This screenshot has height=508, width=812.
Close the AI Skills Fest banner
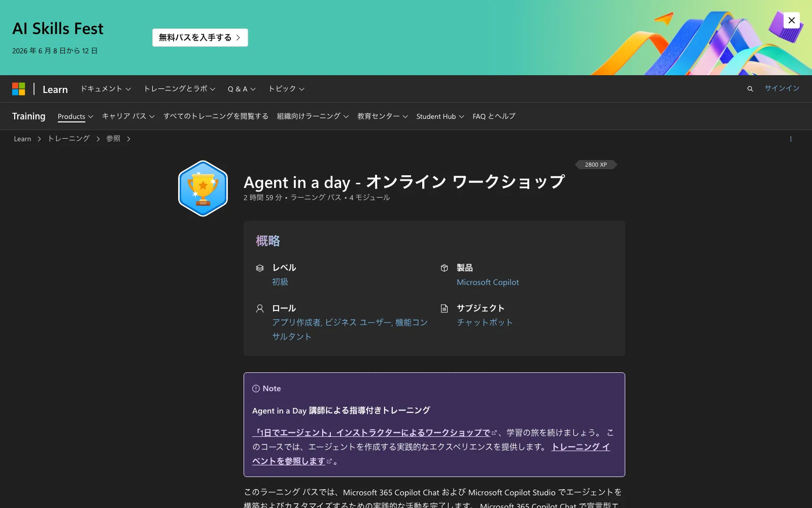(x=792, y=20)
